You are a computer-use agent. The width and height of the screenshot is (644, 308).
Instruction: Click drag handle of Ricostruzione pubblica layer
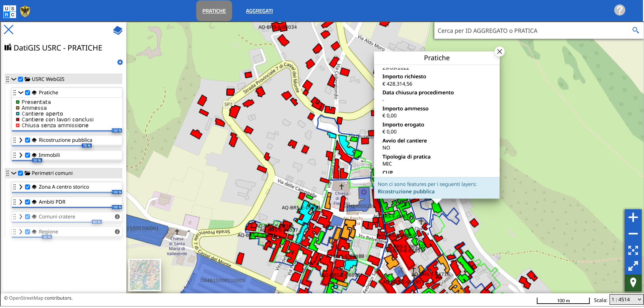click(x=14, y=140)
